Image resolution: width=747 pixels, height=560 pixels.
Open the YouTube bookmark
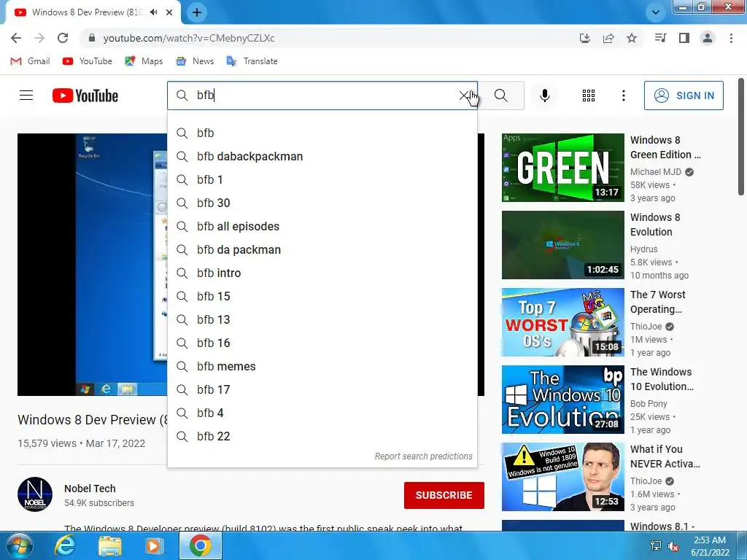(x=88, y=61)
